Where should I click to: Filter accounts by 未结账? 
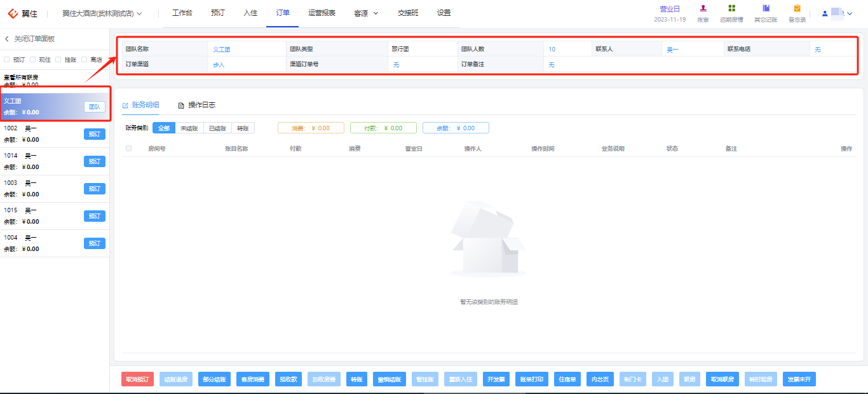189,128
